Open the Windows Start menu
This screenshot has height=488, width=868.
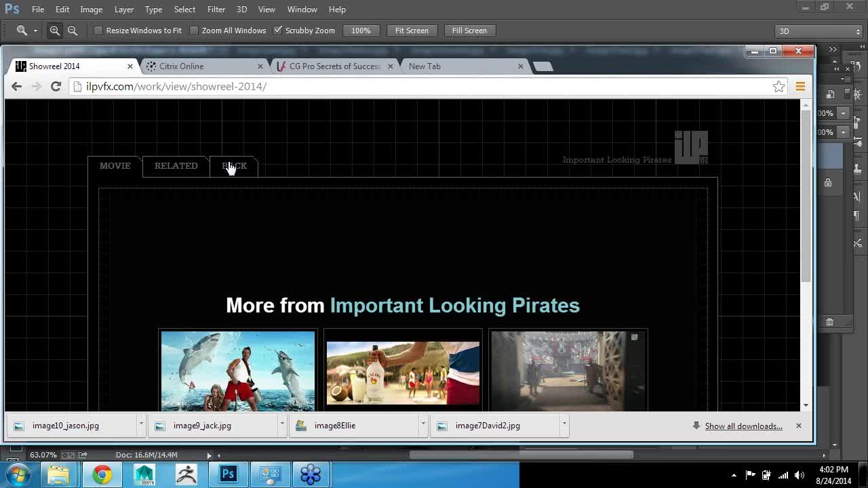pos(18,474)
